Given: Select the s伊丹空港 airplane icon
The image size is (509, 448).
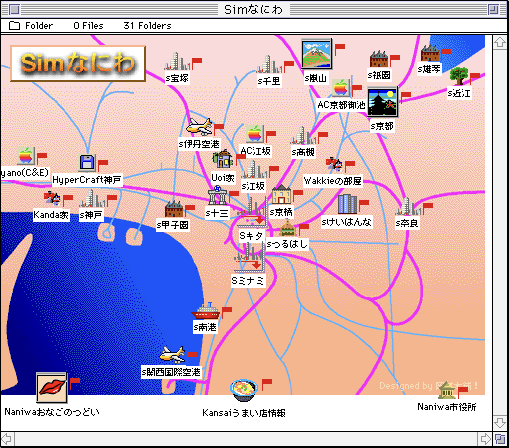Looking at the screenshot, I should point(199,126).
